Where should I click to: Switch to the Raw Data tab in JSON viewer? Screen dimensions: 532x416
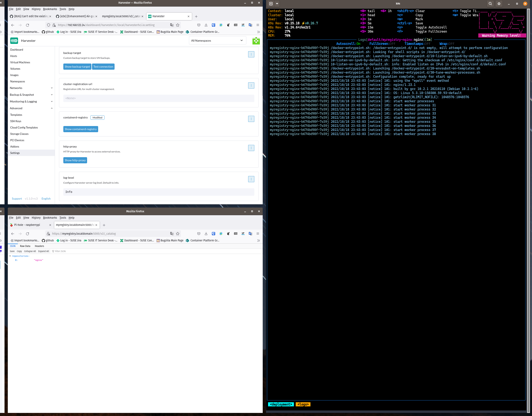click(25, 246)
